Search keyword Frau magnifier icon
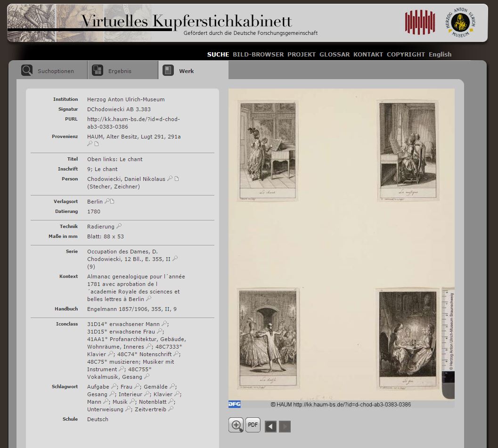498x448 pixels. point(137,386)
